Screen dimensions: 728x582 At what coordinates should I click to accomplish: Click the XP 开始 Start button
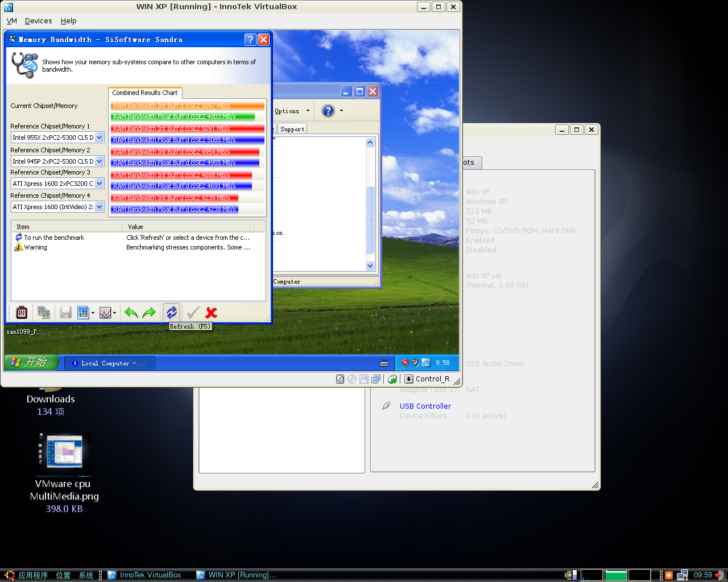[32, 362]
